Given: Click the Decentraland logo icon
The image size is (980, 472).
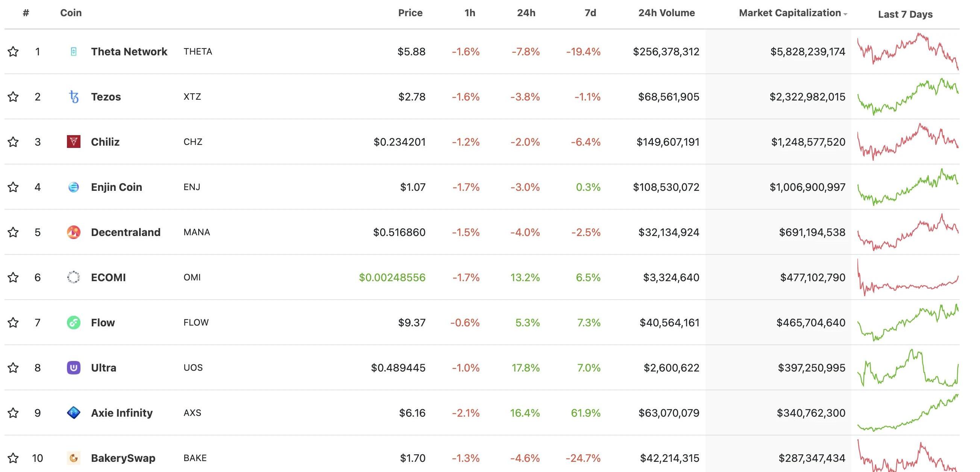Looking at the screenshot, I should 73,232.
